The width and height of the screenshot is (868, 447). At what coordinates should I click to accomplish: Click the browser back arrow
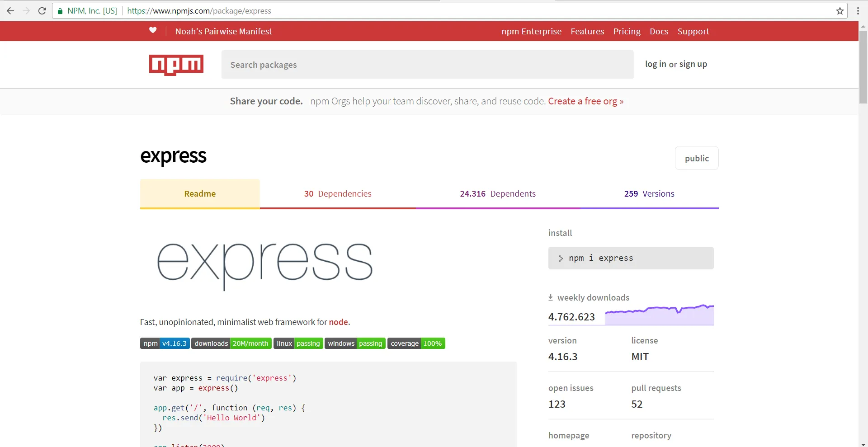pyautogui.click(x=10, y=11)
